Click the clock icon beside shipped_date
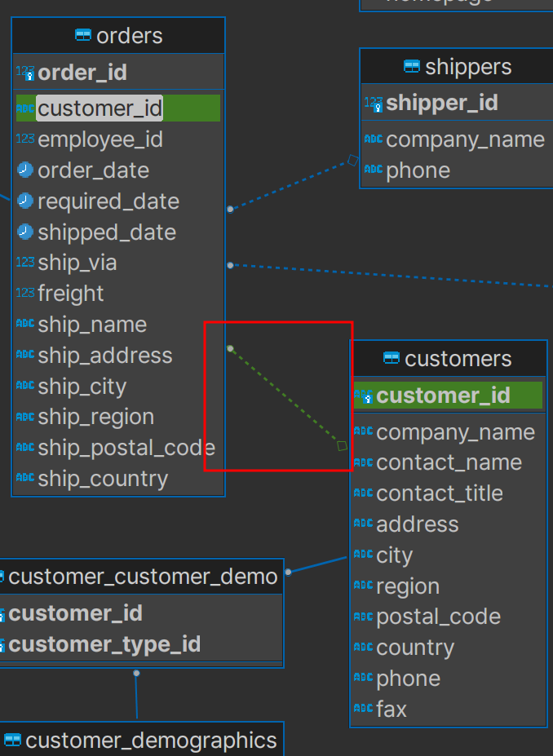Screen dimensions: 553x756 point(25,232)
